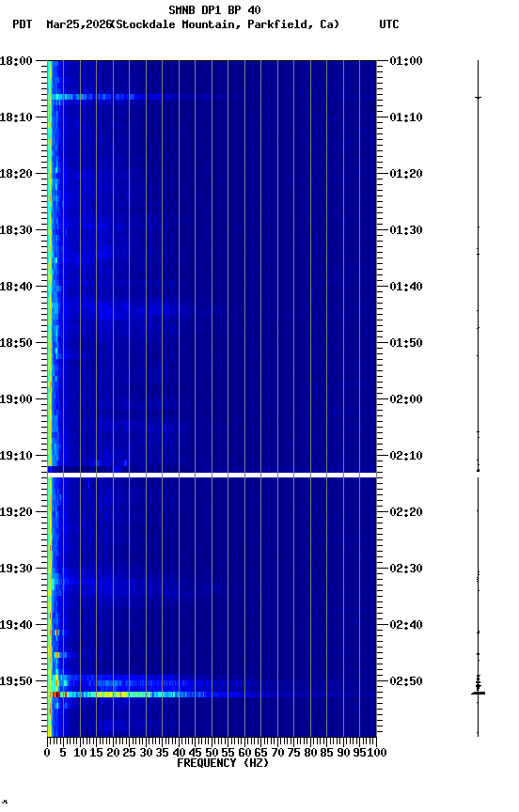Click the large seismogram spike near 02:52
The width and height of the screenshot is (519, 812).
click(478, 693)
